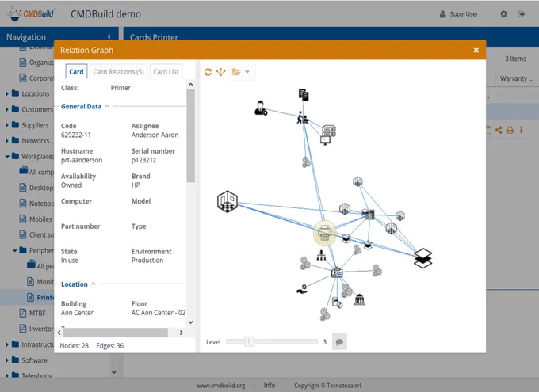Click the orange print icon
The image size is (539, 392).
tap(510, 130)
